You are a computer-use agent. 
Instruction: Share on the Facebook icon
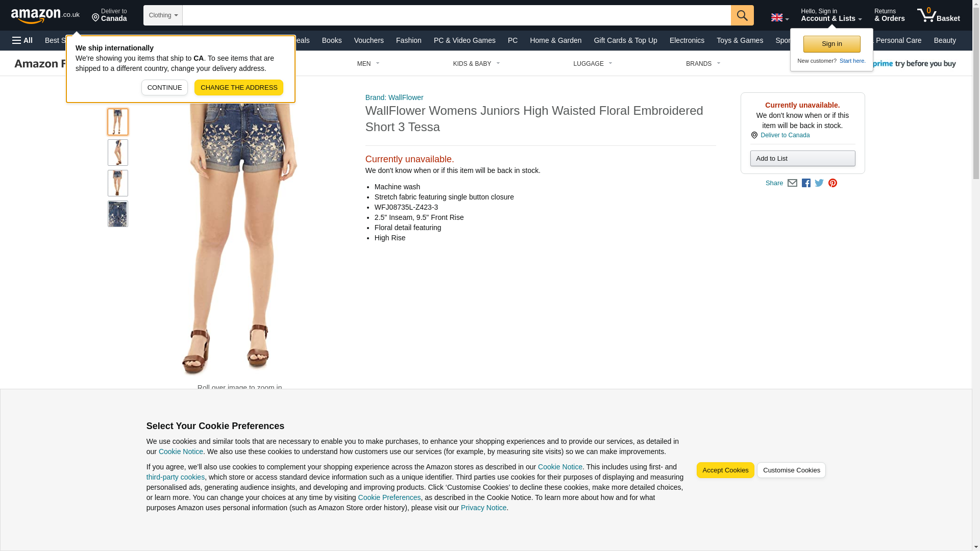coord(806,183)
